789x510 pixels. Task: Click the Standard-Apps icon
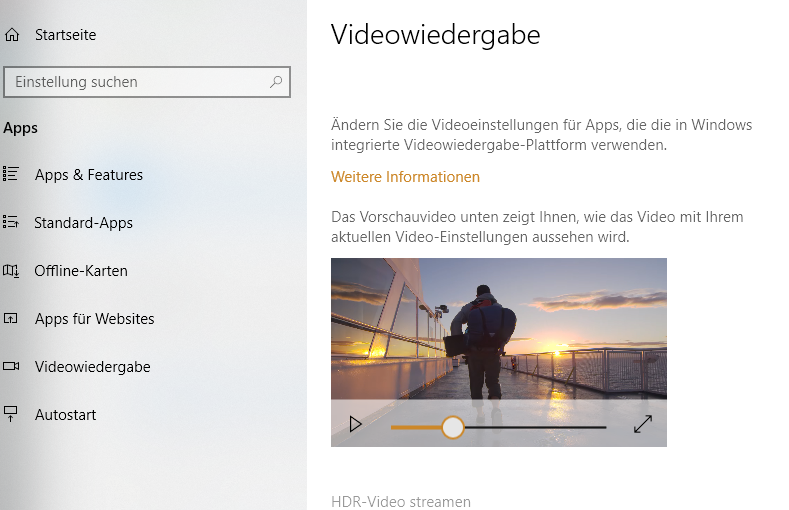pyautogui.click(x=11, y=222)
